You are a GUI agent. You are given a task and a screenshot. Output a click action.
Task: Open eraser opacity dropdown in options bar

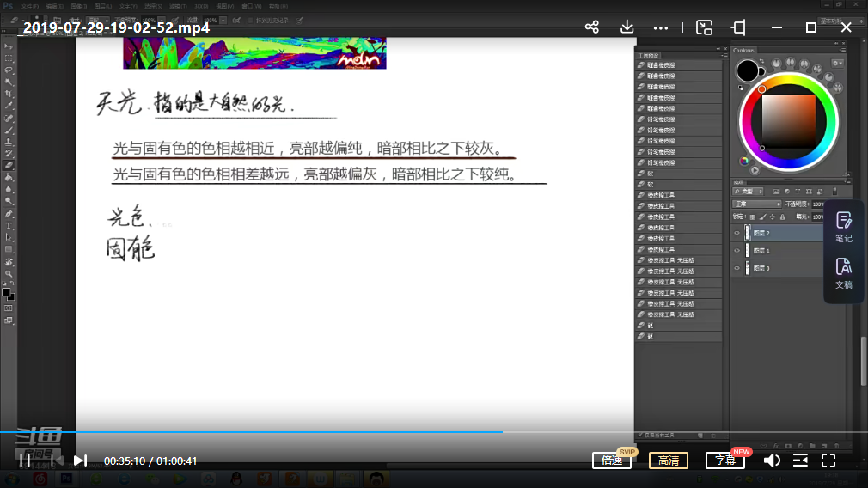tap(162, 21)
